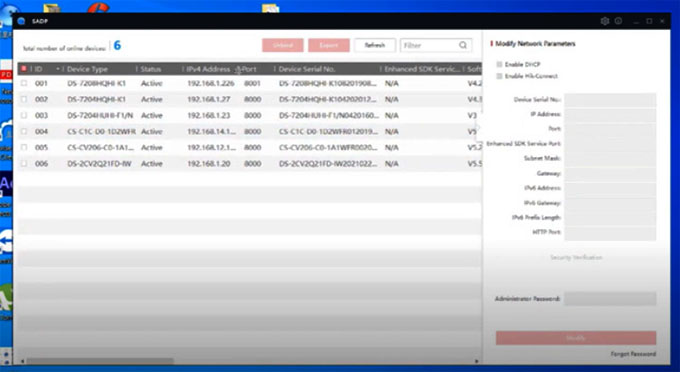Click the Enhanced SDK Service Port field

click(x=610, y=144)
